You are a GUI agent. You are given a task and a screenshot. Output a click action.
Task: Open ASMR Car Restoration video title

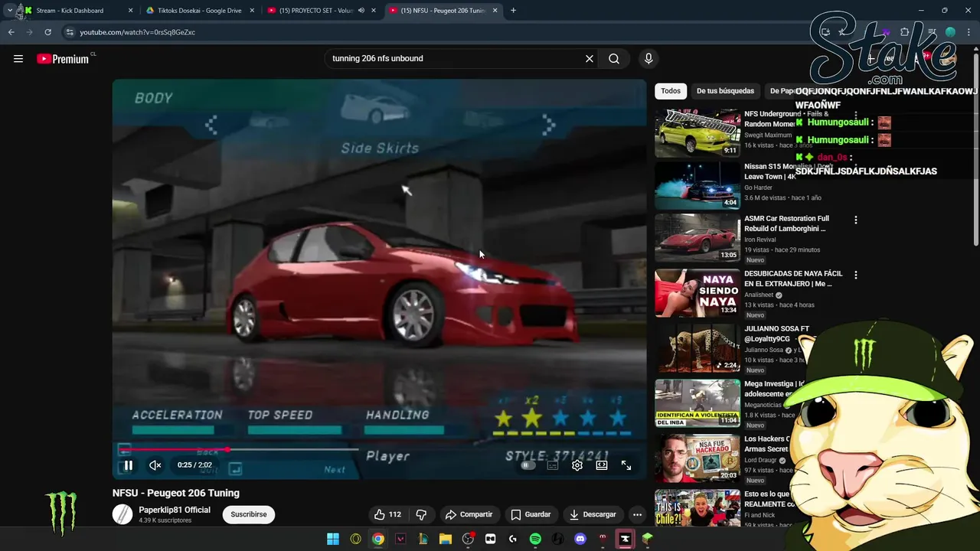pyautogui.click(x=786, y=223)
